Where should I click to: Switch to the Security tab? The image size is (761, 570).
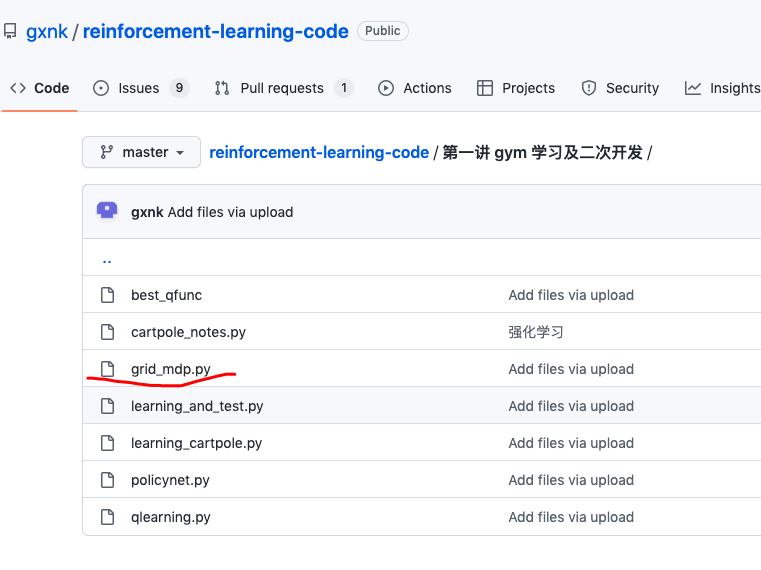click(x=620, y=88)
